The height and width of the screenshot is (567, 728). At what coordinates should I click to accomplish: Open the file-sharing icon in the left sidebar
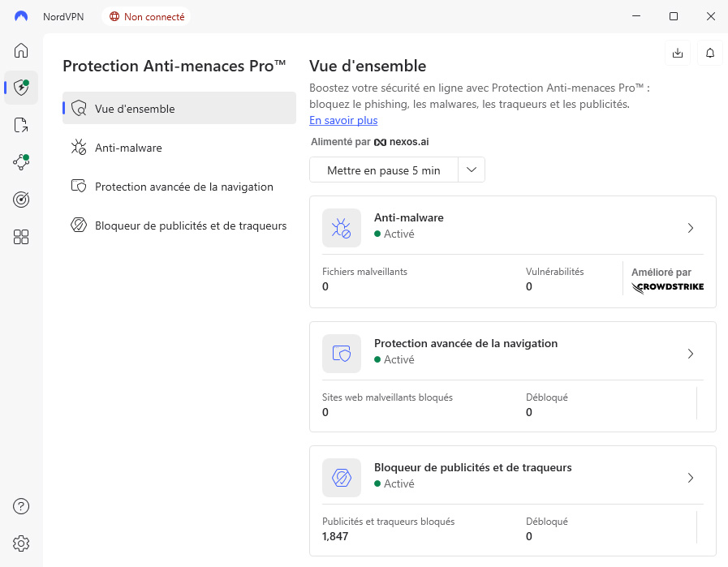tap(21, 125)
